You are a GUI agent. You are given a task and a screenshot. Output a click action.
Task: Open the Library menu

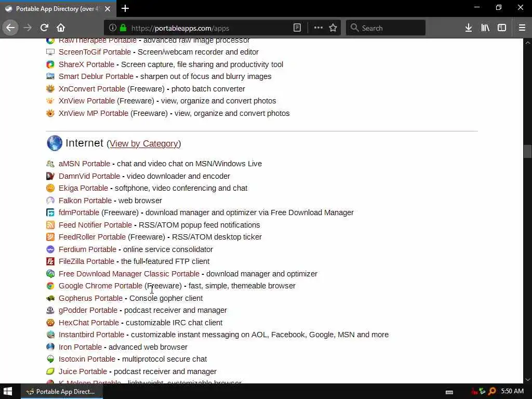coord(485,28)
